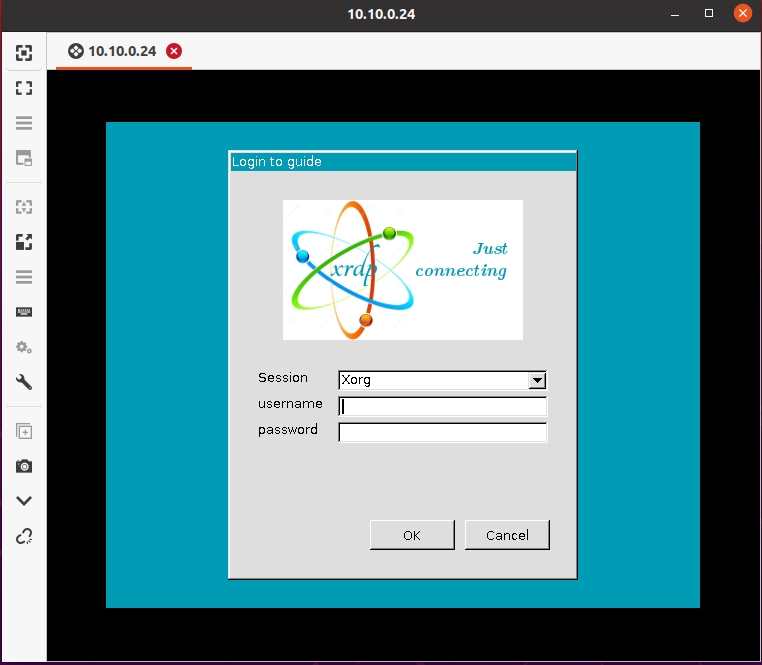Screen dimensions: 762x665
Task: Open hamburger menu below the scaled mode icon
Action: (x=24, y=277)
